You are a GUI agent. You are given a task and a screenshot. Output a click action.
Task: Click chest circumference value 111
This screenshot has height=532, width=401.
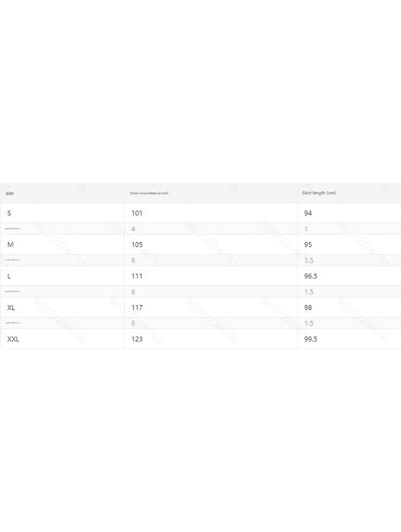(137, 276)
